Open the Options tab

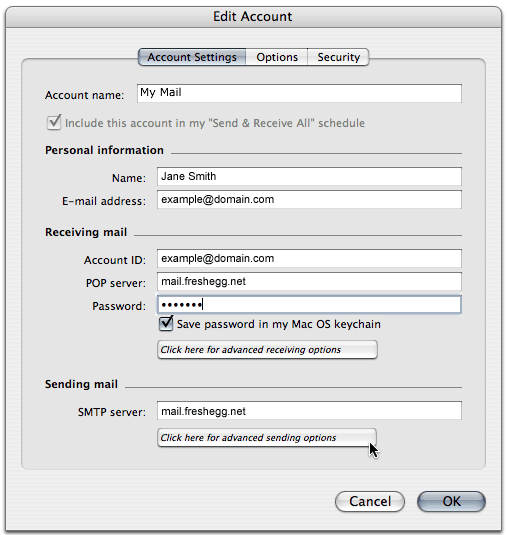click(x=277, y=57)
